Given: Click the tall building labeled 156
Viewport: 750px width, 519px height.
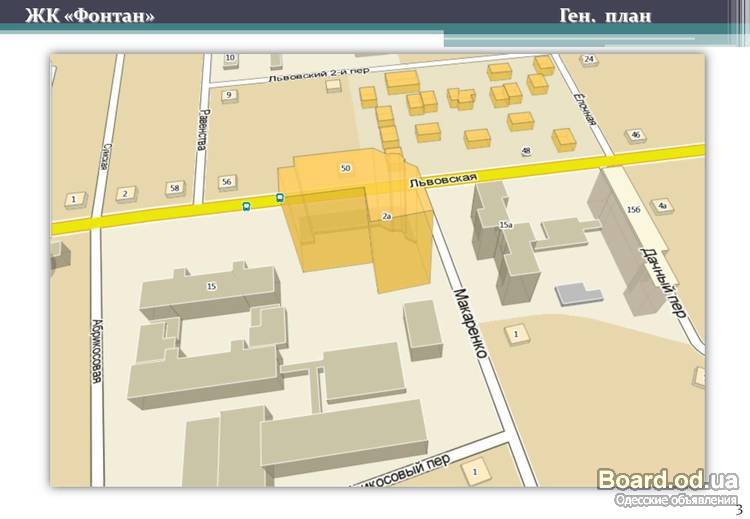Looking at the screenshot, I should coord(632,209).
